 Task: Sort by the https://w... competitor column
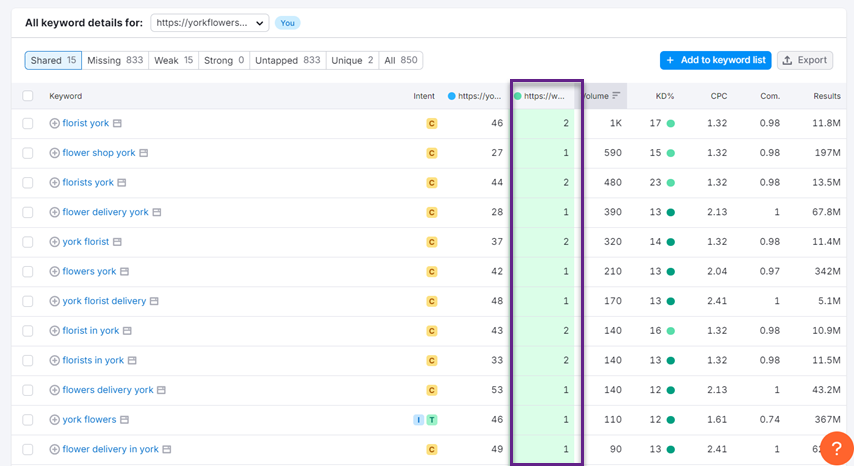click(540, 96)
